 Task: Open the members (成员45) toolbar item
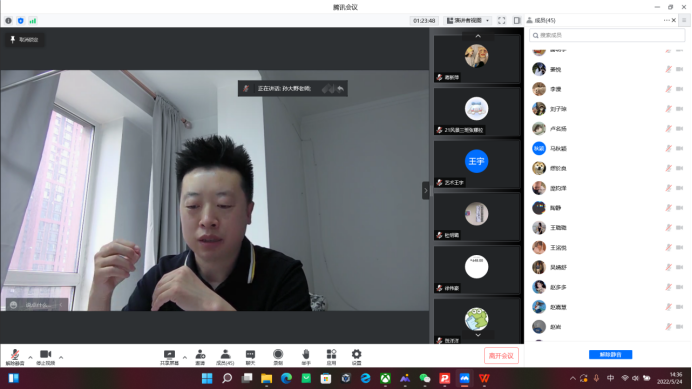click(225, 357)
